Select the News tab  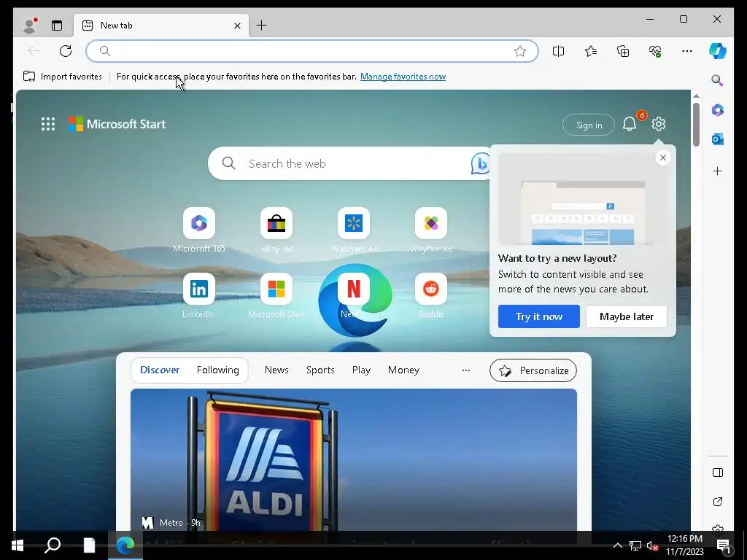point(276,370)
